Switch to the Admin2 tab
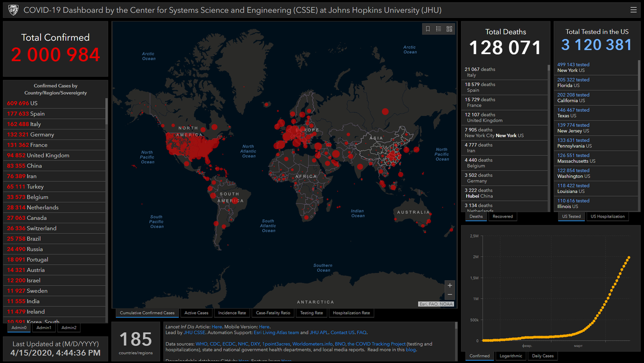644x363 pixels. click(x=69, y=328)
